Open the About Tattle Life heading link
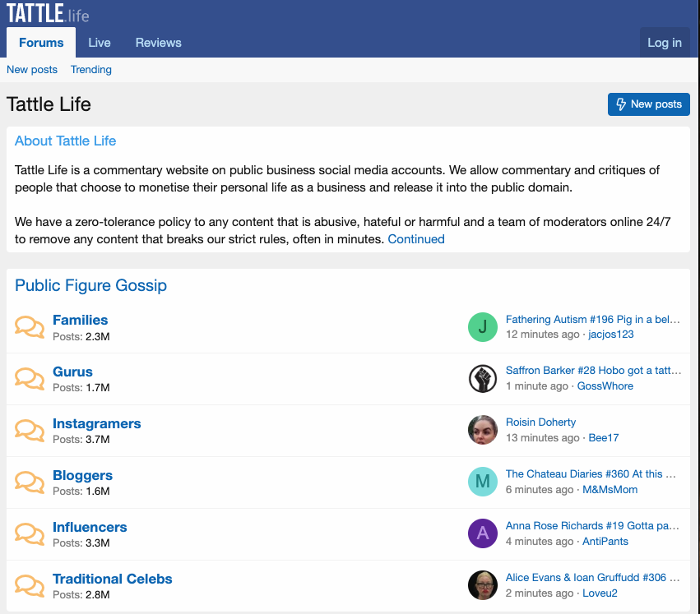The image size is (700, 614). (x=66, y=141)
